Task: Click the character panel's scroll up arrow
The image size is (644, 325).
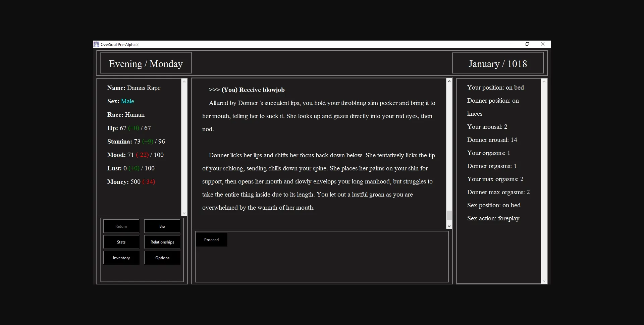Action: pos(184,82)
